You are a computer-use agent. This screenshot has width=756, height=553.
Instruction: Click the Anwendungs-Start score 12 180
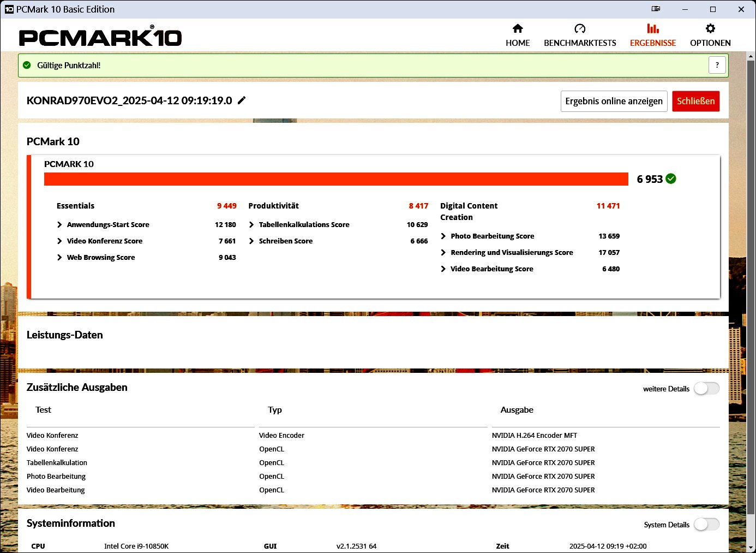[225, 224]
